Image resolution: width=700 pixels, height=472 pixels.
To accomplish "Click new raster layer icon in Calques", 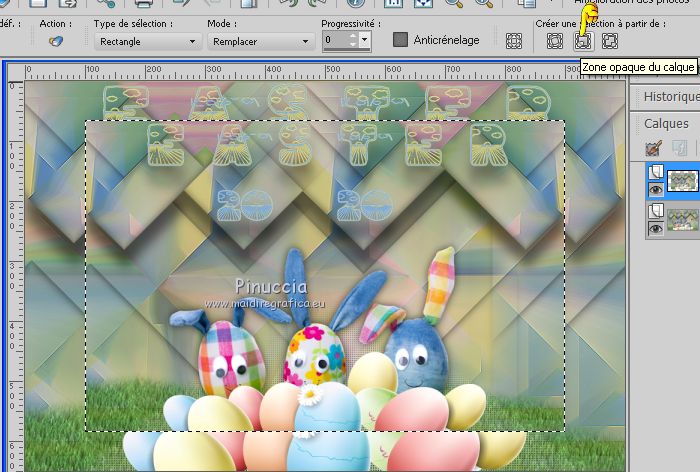I will (x=654, y=149).
